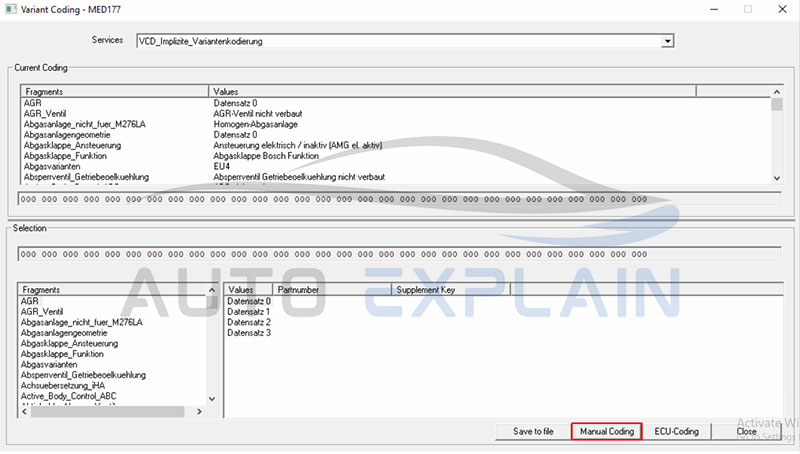
Task: Click Values column header in Current Coding
Action: 453,91
